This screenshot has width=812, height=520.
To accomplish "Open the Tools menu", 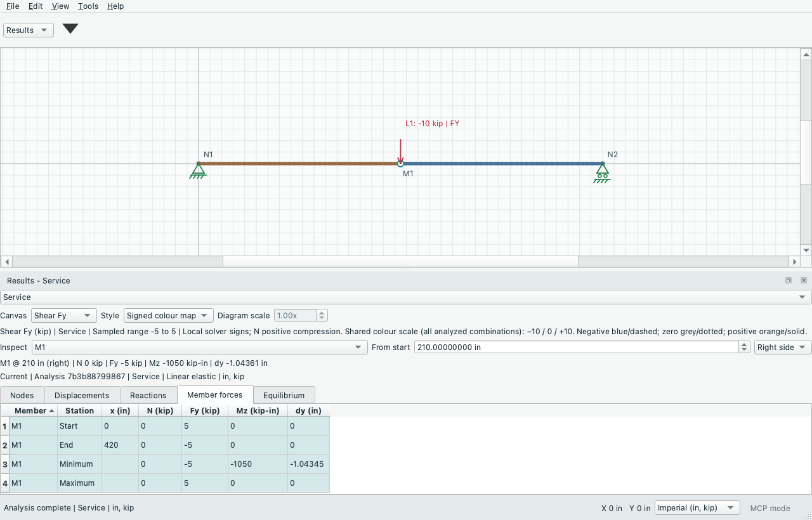I will 88,6.
